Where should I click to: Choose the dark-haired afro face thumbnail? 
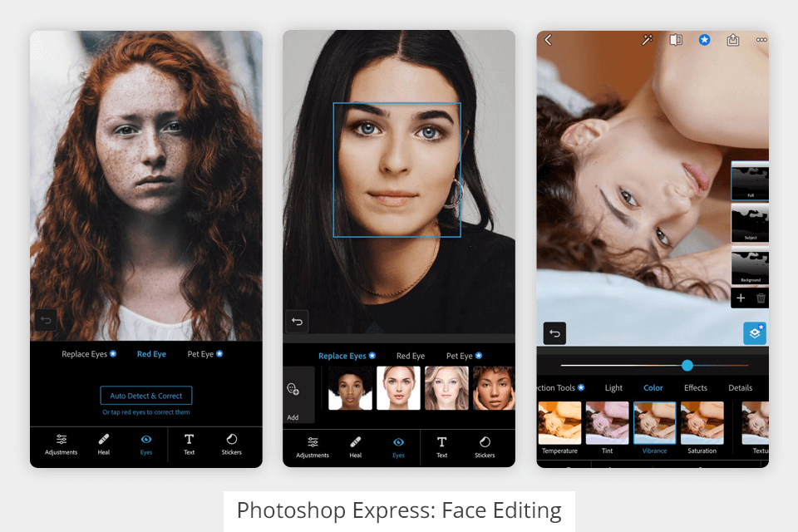(x=350, y=388)
